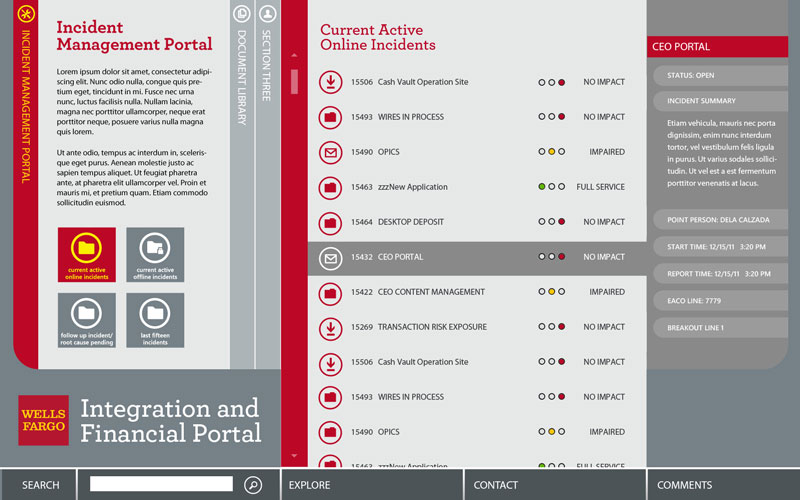The width and height of the screenshot is (800, 500).
Task: Click the Integration and Financial Portal title
Action: 171,421
